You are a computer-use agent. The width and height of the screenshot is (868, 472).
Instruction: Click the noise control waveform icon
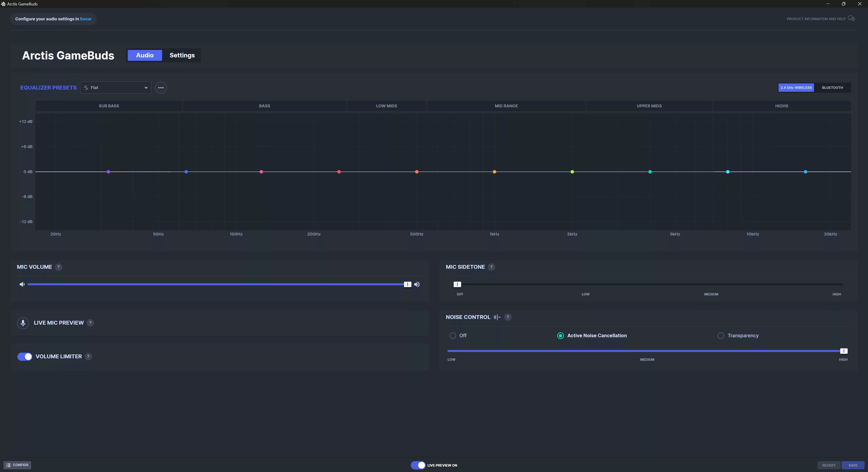tap(497, 317)
